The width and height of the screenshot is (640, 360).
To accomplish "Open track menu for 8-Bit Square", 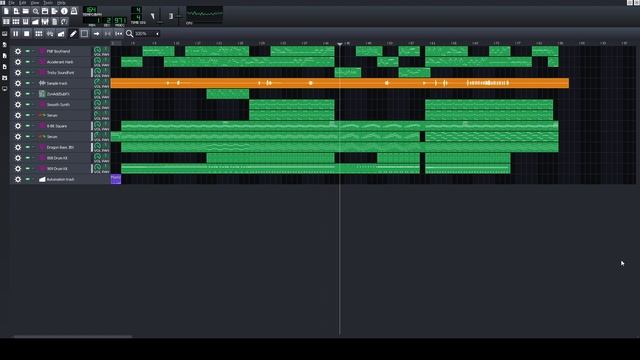I will (18, 126).
